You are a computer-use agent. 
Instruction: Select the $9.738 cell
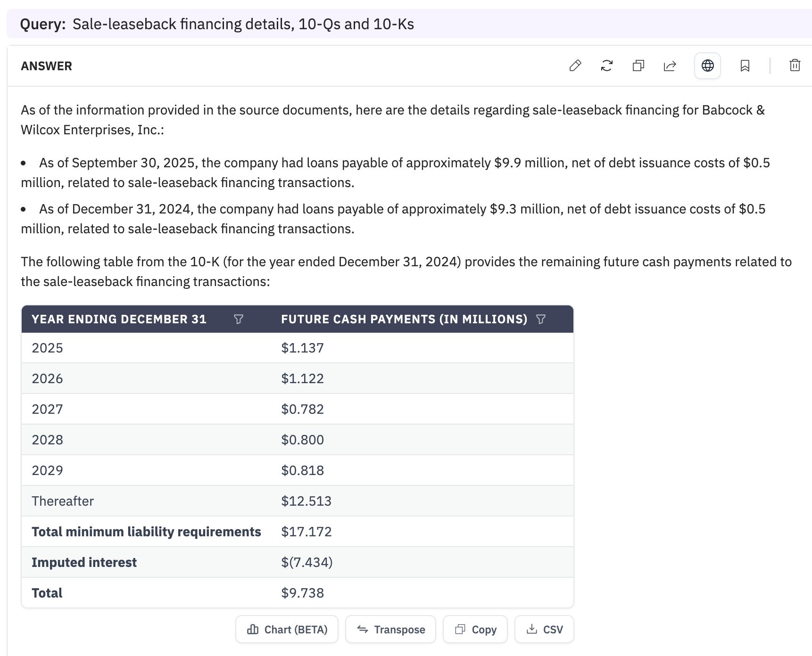[x=302, y=593]
